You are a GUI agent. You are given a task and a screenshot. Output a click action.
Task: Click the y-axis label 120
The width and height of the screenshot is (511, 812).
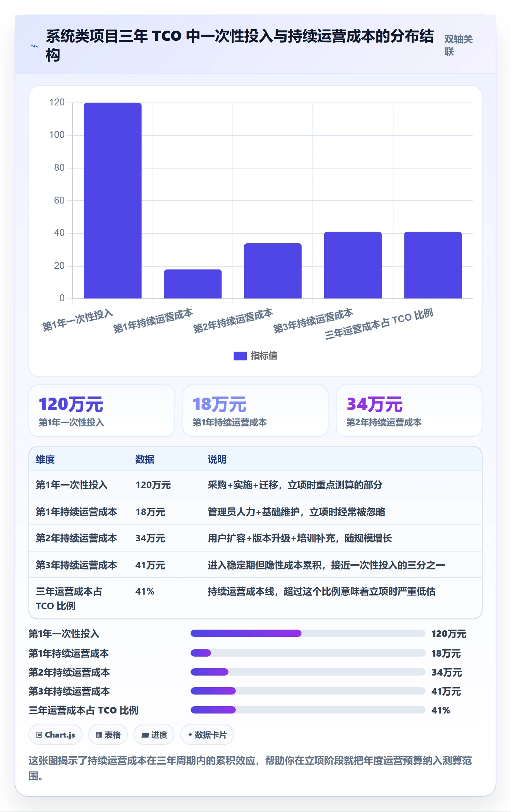pyautogui.click(x=57, y=103)
